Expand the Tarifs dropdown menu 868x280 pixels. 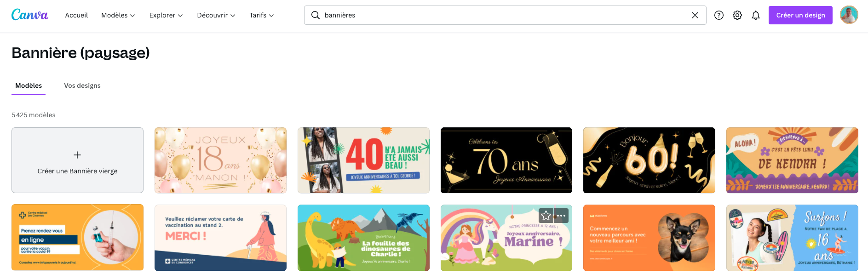point(262,15)
